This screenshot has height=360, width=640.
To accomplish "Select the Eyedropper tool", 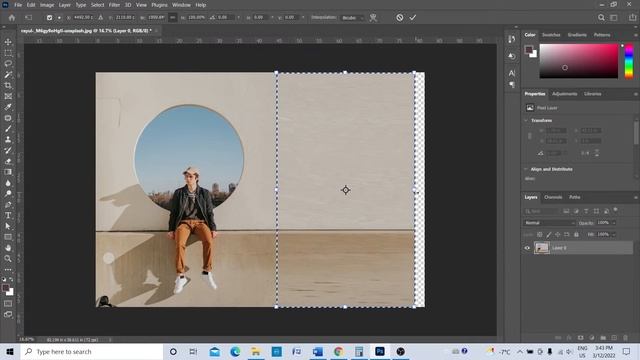I will click(x=8, y=107).
